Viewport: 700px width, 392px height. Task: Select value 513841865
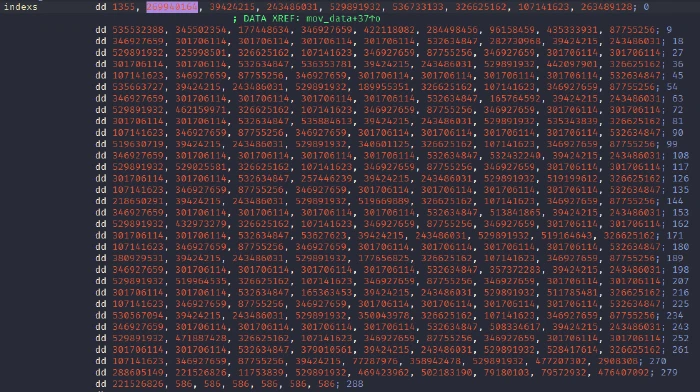coord(515,213)
